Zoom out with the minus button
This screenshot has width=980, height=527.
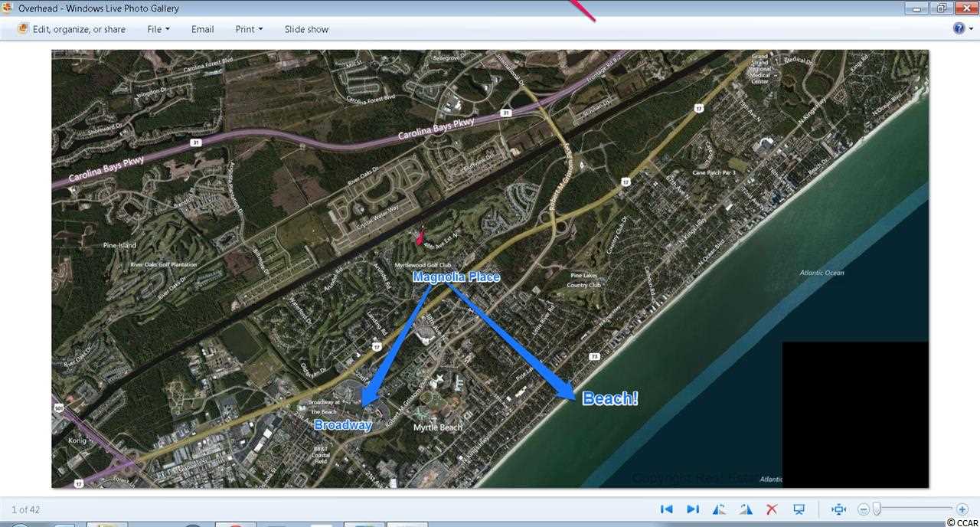pos(863,509)
